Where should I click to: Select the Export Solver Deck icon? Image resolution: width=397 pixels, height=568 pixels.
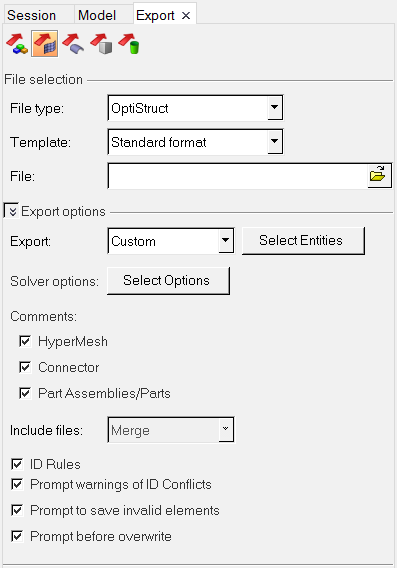(x=45, y=44)
